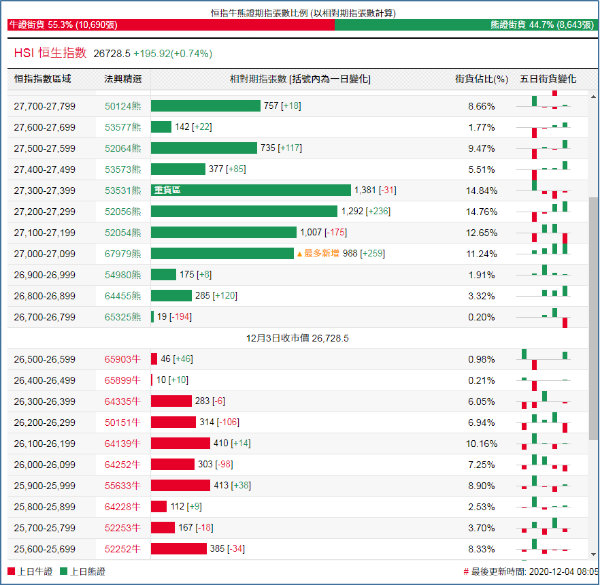Open bear warrant link 65325熊
Image resolution: width=600 pixels, height=585 pixels.
[123, 317]
